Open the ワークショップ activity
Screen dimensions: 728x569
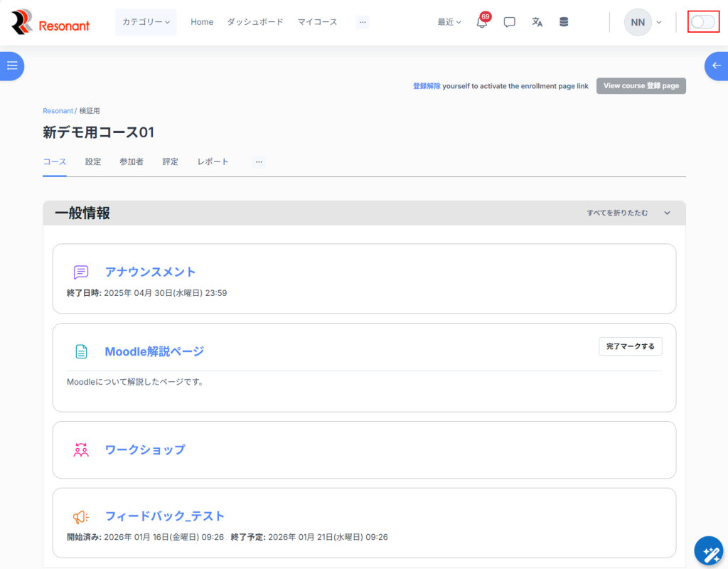tap(144, 450)
